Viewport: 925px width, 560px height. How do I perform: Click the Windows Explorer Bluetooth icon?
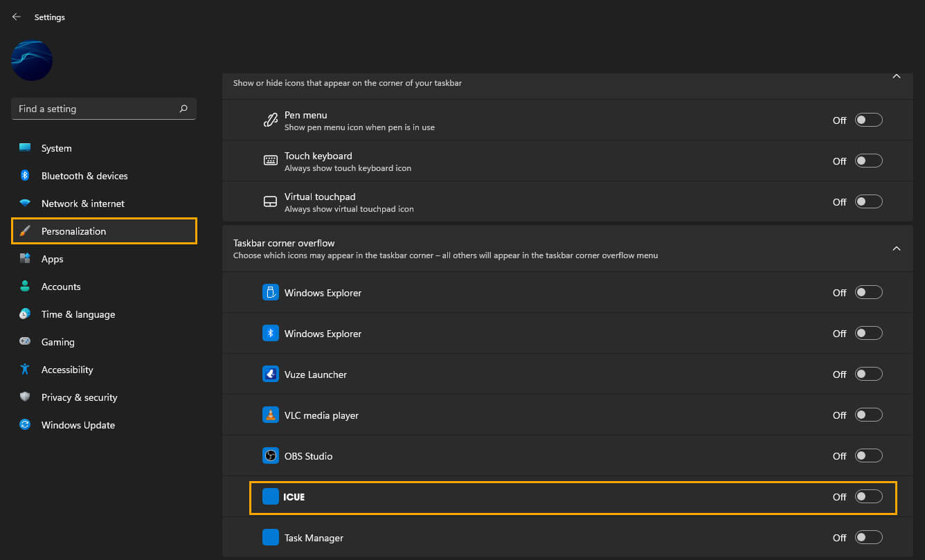(271, 333)
